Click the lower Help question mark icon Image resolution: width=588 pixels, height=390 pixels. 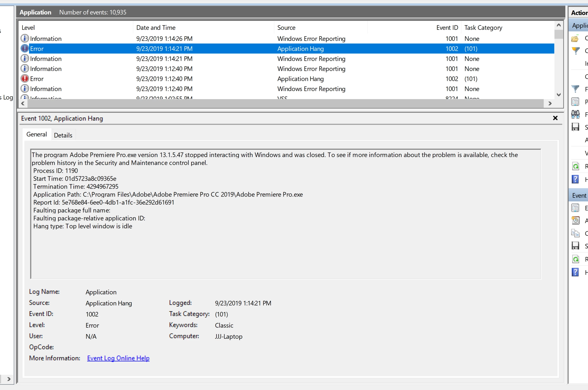(575, 272)
